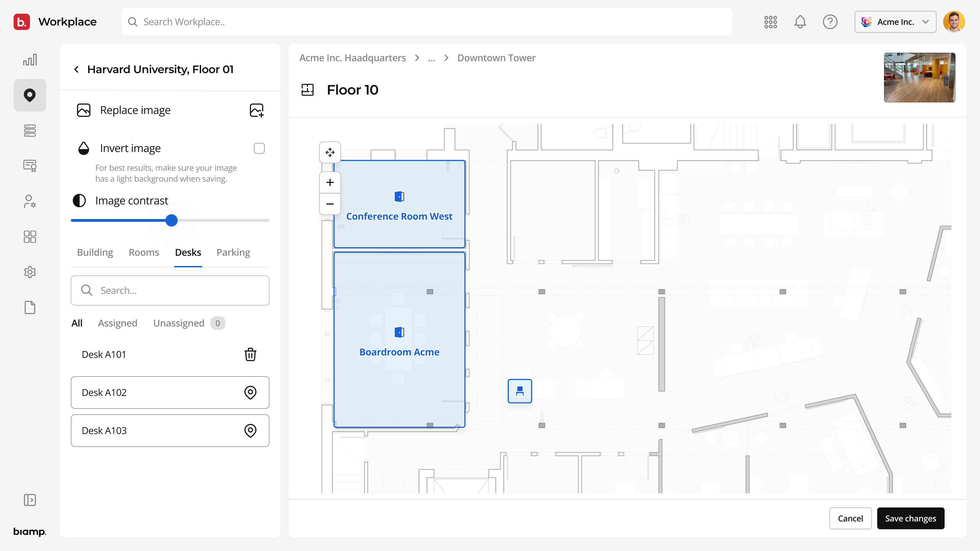
Task: Zoom in on the floor plan
Action: [330, 183]
